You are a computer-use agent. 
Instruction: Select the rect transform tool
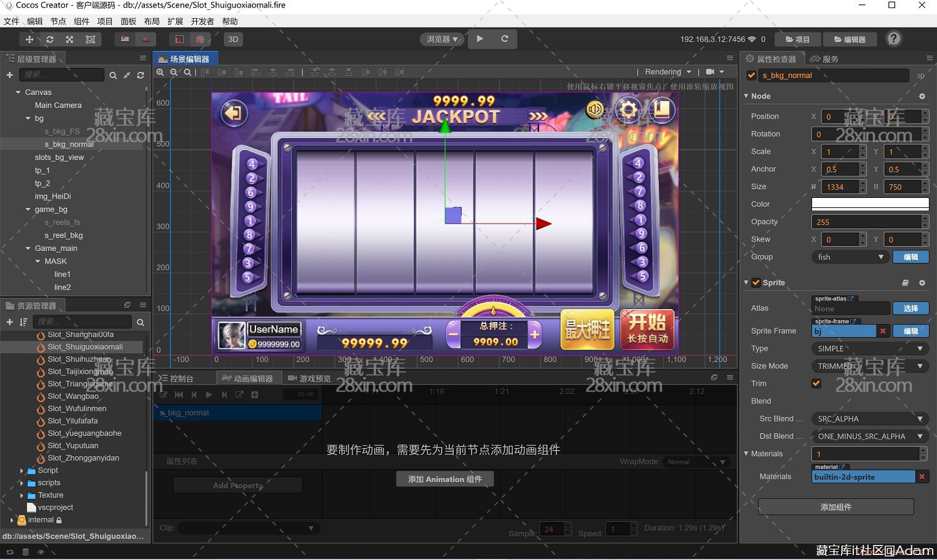91,39
